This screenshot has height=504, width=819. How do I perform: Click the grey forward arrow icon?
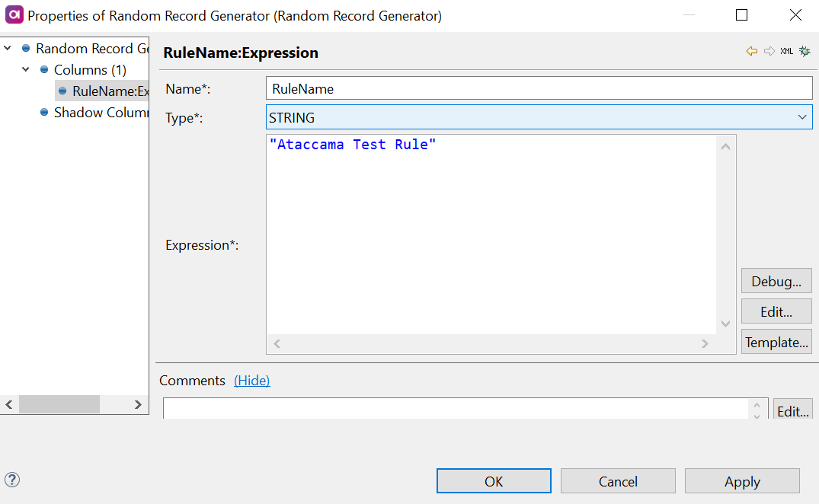(769, 51)
